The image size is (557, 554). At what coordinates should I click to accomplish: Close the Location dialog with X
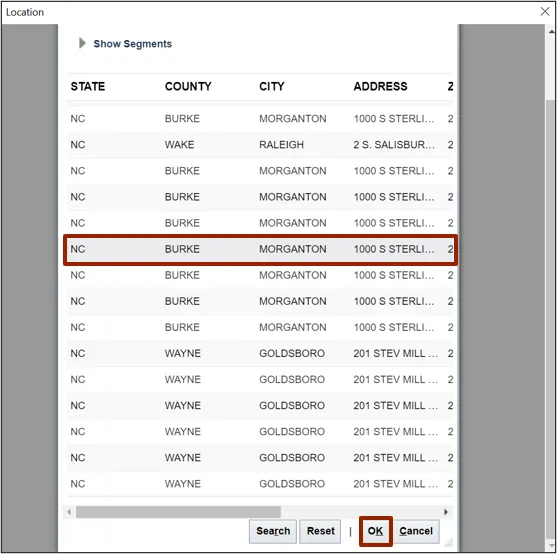545,12
